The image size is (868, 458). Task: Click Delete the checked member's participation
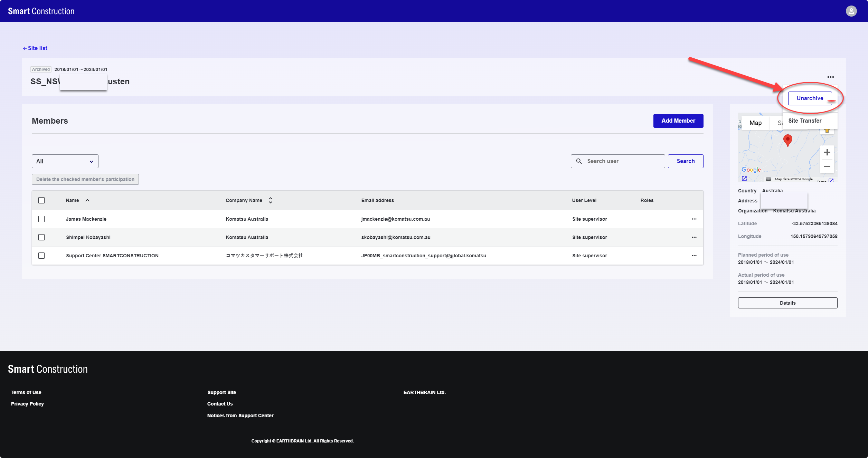[x=85, y=179]
